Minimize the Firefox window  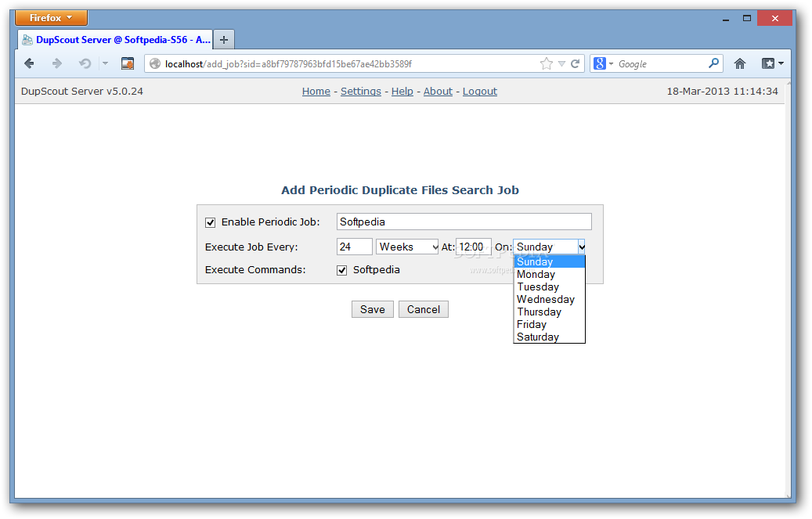[x=726, y=19]
